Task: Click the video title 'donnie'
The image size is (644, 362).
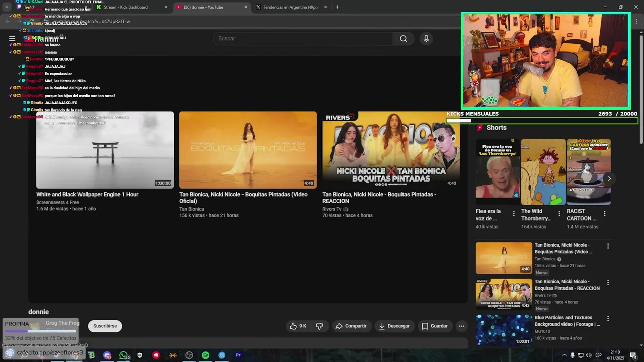Action: (x=38, y=312)
